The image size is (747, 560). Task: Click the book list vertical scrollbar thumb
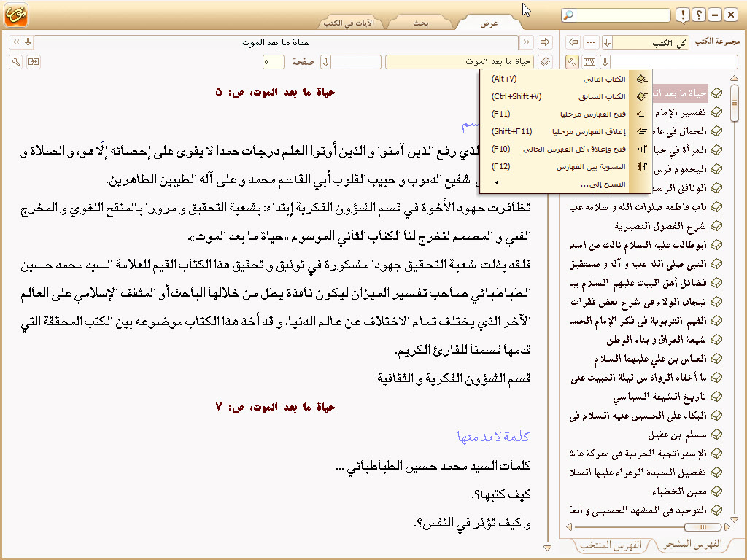click(x=734, y=103)
